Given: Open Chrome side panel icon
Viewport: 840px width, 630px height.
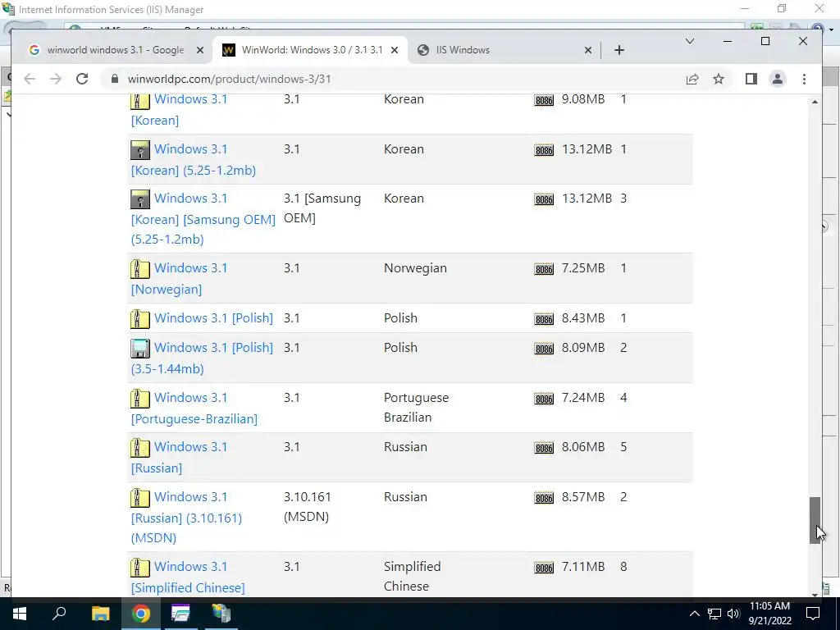Looking at the screenshot, I should pyautogui.click(x=751, y=80).
